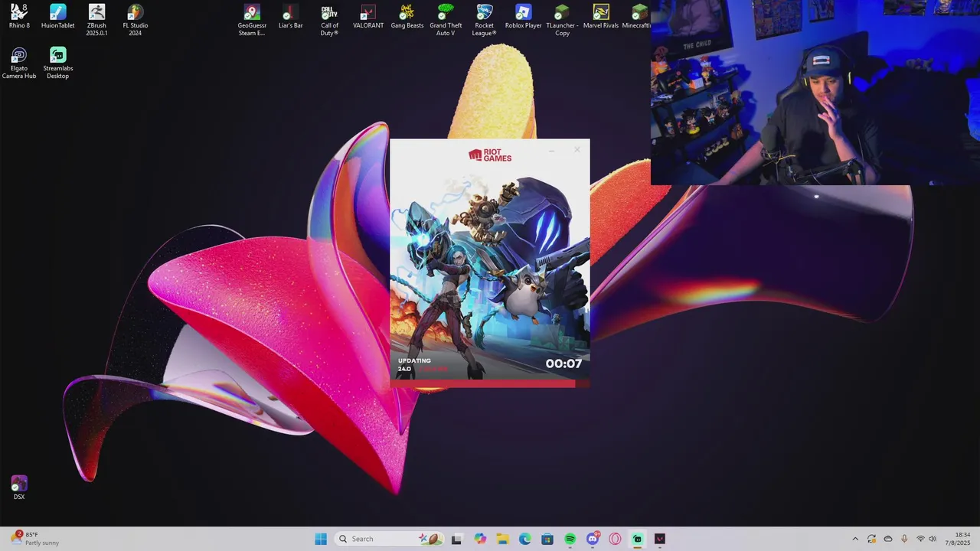Open Microsoft Store from the taskbar
This screenshot has width=980, height=551.
click(547, 539)
